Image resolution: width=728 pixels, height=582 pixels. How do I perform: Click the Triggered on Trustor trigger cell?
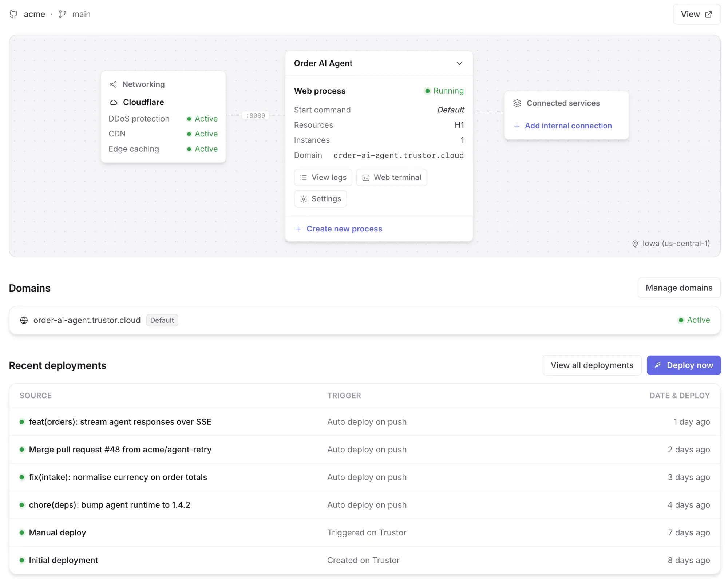pos(367,533)
